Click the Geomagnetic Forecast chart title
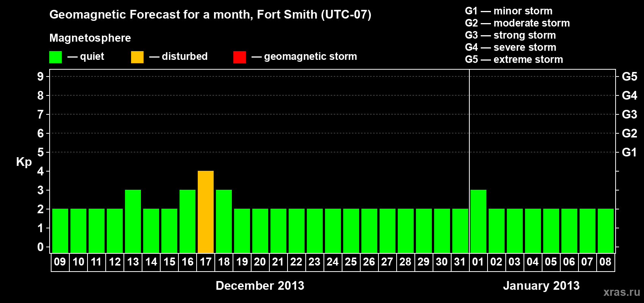The width and height of the screenshot is (644, 303). coord(210,15)
